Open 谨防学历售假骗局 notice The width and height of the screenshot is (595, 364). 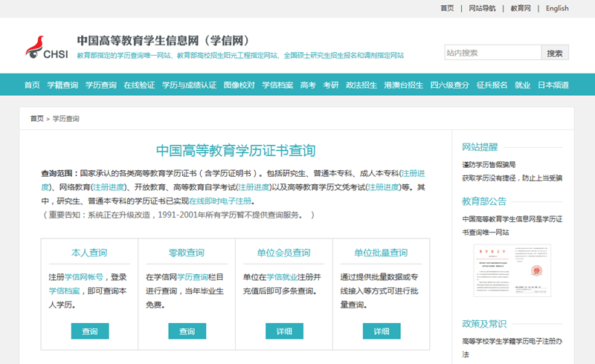[x=489, y=165]
